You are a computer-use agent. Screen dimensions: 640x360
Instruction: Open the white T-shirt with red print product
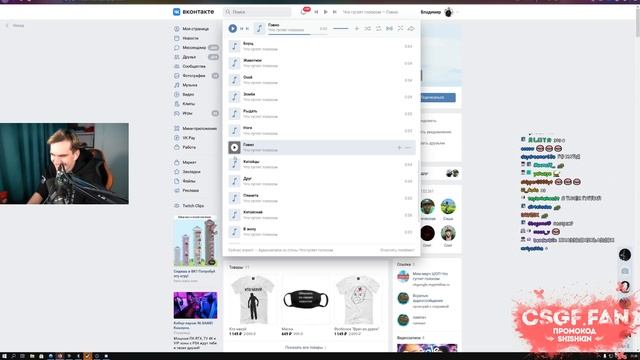tap(358, 300)
